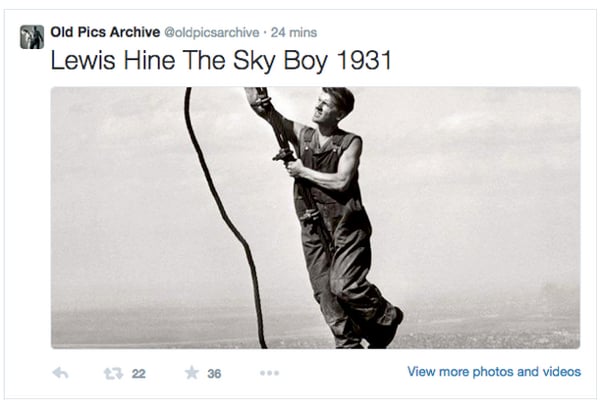Click the tweet text Lewis Hine The Sky Boy 1931
The width and height of the screenshot is (600, 411).
click(221, 60)
